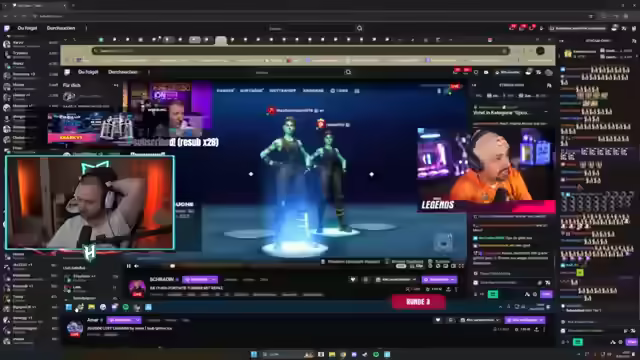Viewport: 640px width, 360px height.
Task: Select the highlighted active tab in the embedded browser
Action: (x=221, y=40)
